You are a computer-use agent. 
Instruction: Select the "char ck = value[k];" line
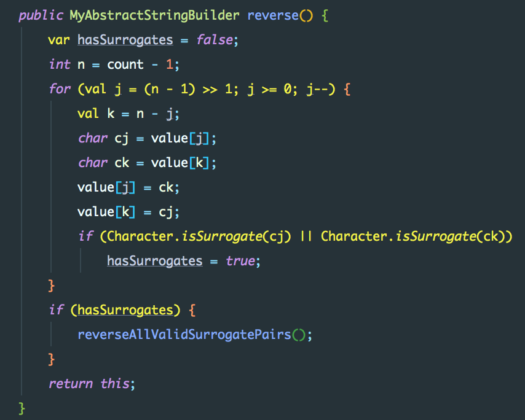click(147, 163)
